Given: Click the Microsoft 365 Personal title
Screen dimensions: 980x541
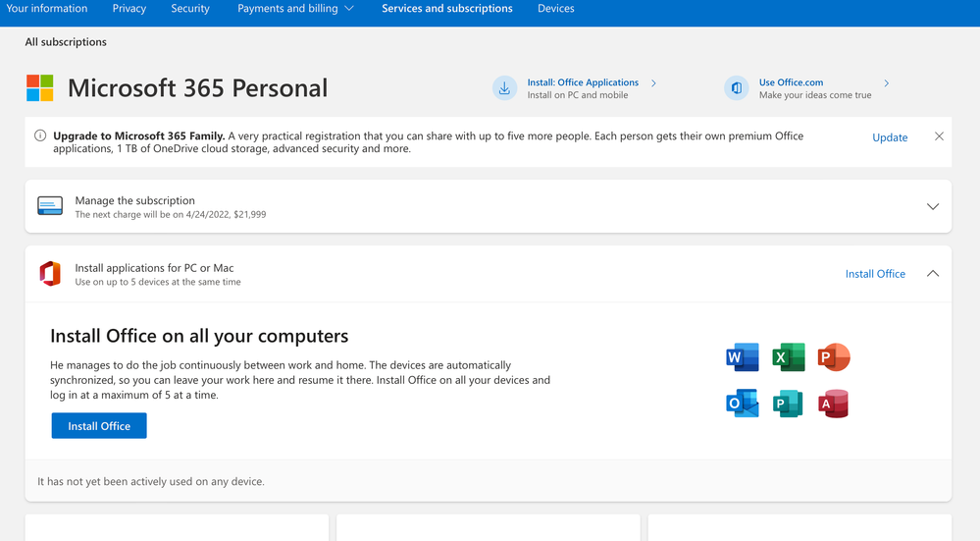Looking at the screenshot, I should 197,88.
